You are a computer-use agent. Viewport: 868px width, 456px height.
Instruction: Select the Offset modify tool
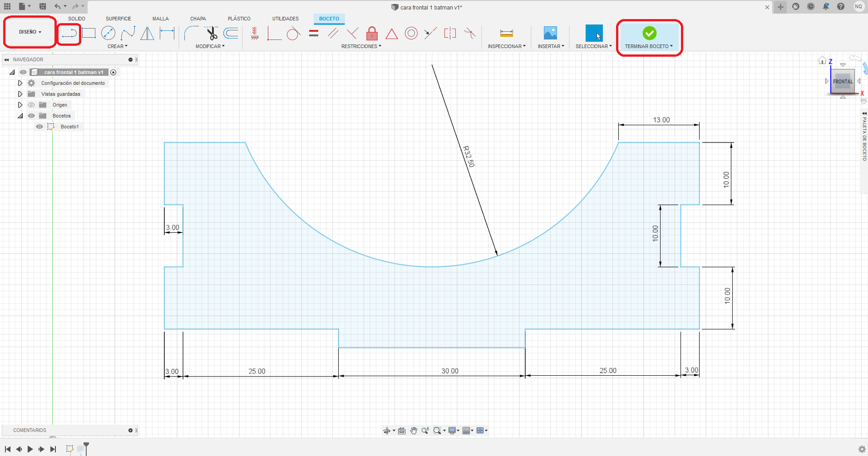point(231,33)
